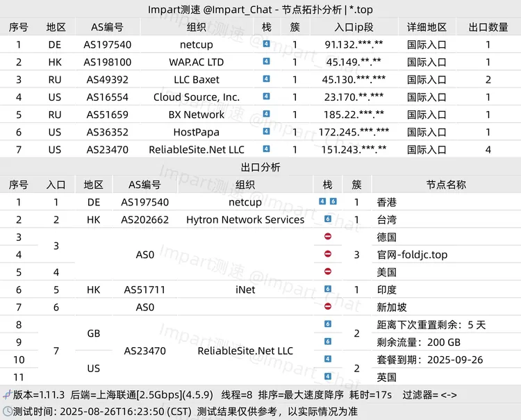Viewport: 521px width, 420px height.
Task: Click the IPv4 badge in the LLC Baxet row
Action: (x=267, y=79)
